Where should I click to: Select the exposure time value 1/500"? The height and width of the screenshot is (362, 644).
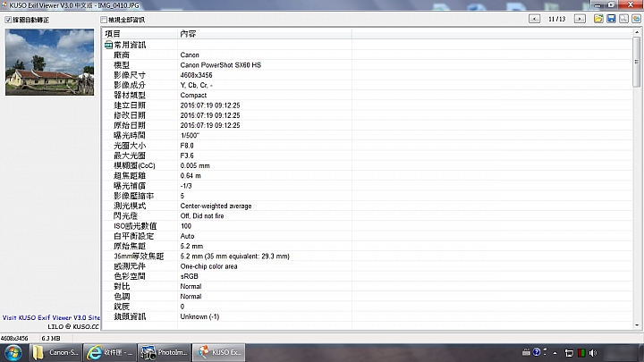click(x=190, y=136)
